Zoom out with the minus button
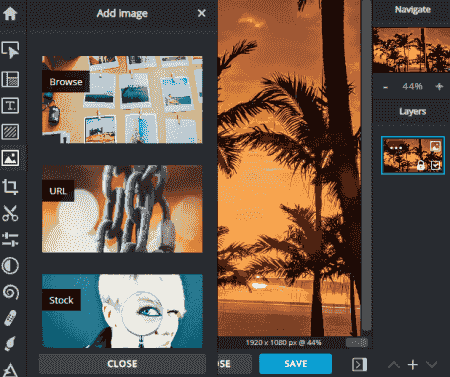The image size is (450, 377). click(x=385, y=87)
